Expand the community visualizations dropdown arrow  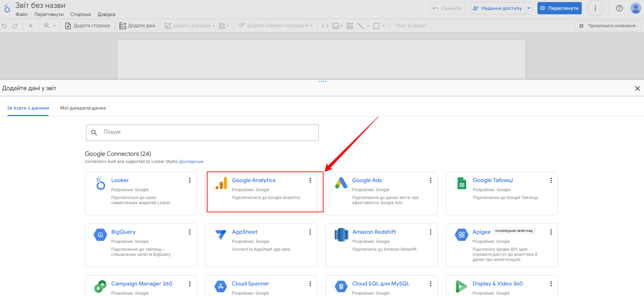pos(228,26)
